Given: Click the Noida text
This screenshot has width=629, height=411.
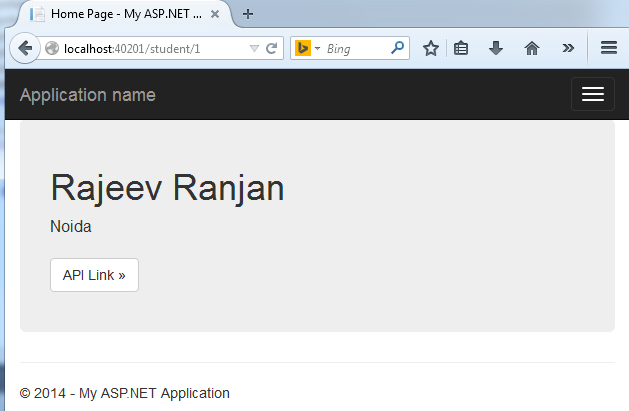Looking at the screenshot, I should pyautogui.click(x=71, y=227).
